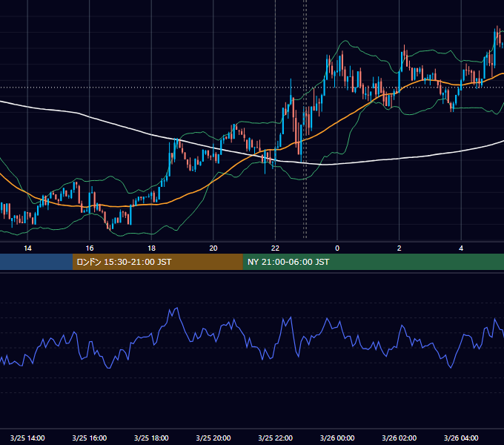Click the 4 hour label on the time axis
This screenshot has height=445, width=504.
pos(461,248)
